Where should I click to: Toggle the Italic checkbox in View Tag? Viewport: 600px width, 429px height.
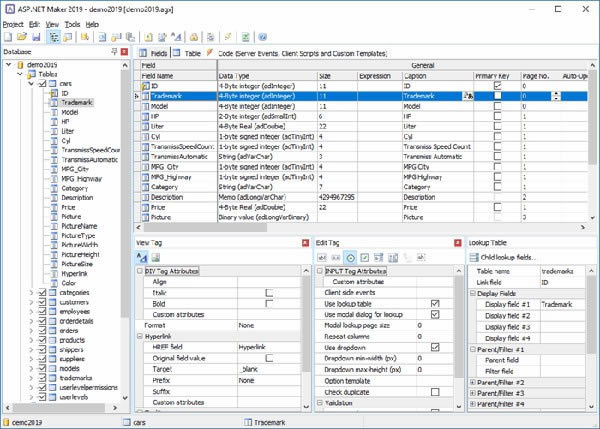click(x=269, y=293)
